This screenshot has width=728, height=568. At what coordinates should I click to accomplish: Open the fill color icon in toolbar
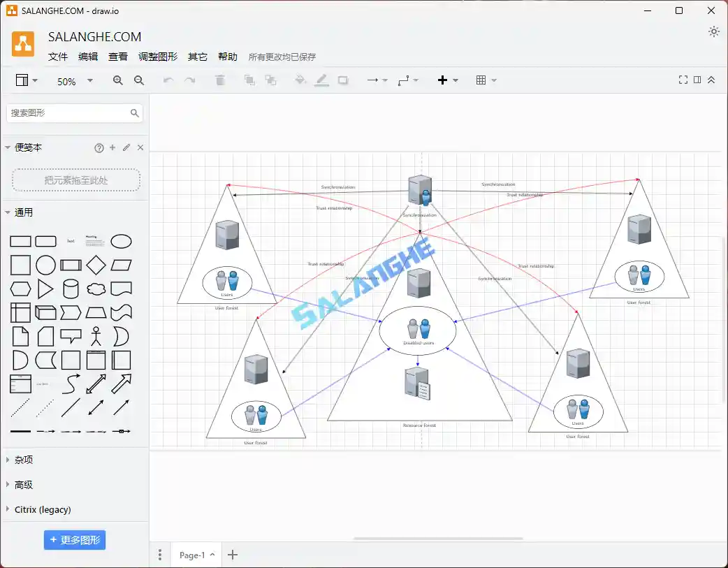click(x=300, y=80)
